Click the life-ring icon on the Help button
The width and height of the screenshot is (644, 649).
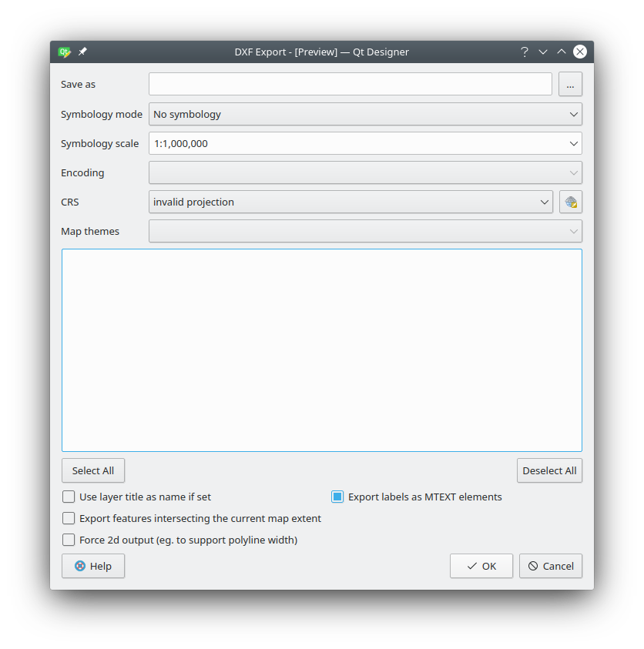79,566
